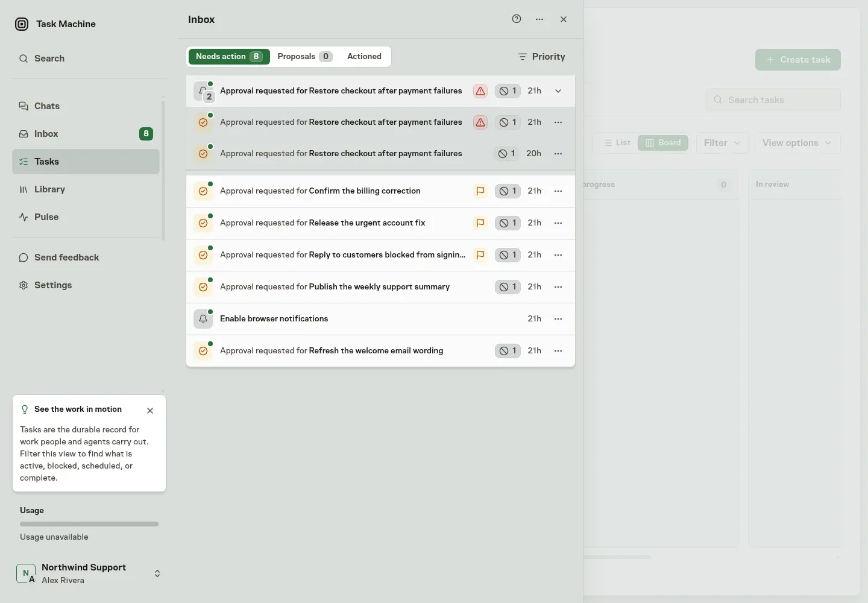Open more options for 'Publish the weekly support summary'
868x603 pixels.
pos(558,287)
